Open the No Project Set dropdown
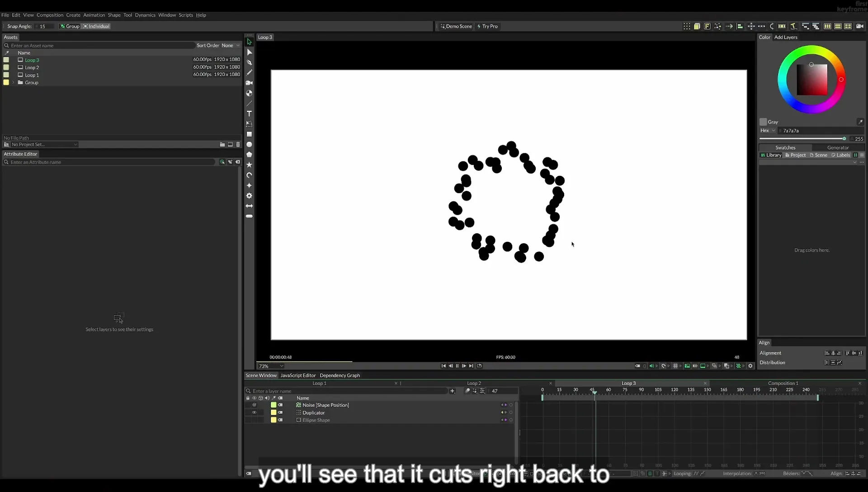 click(44, 144)
